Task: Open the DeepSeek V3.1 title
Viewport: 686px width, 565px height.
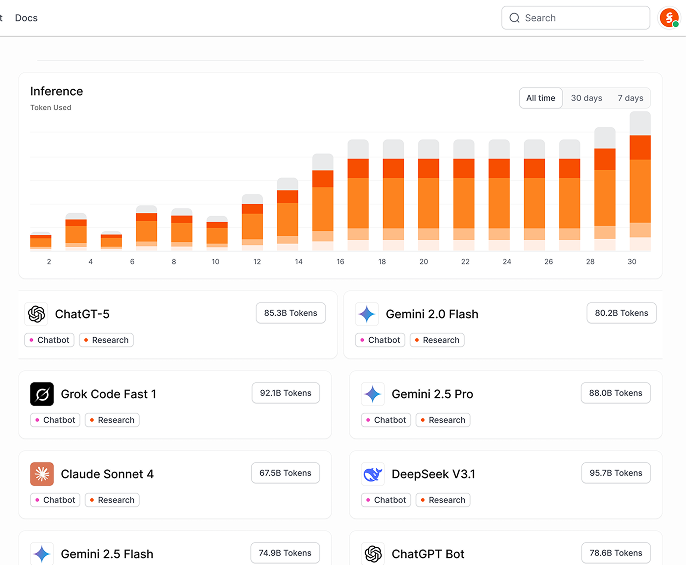Action: pyautogui.click(x=433, y=474)
